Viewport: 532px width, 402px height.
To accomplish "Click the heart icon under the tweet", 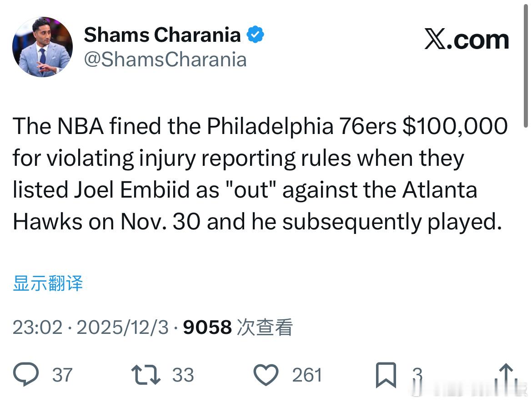I will [x=266, y=375].
